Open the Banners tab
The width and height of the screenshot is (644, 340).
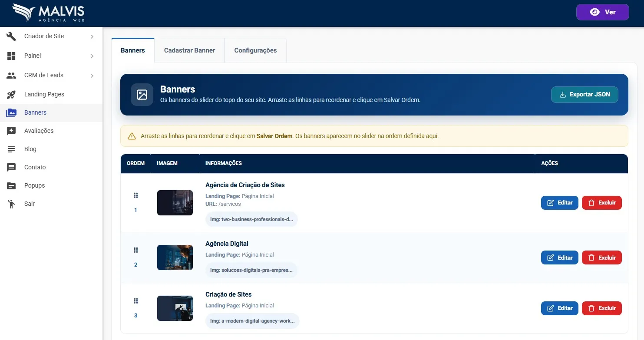(133, 50)
